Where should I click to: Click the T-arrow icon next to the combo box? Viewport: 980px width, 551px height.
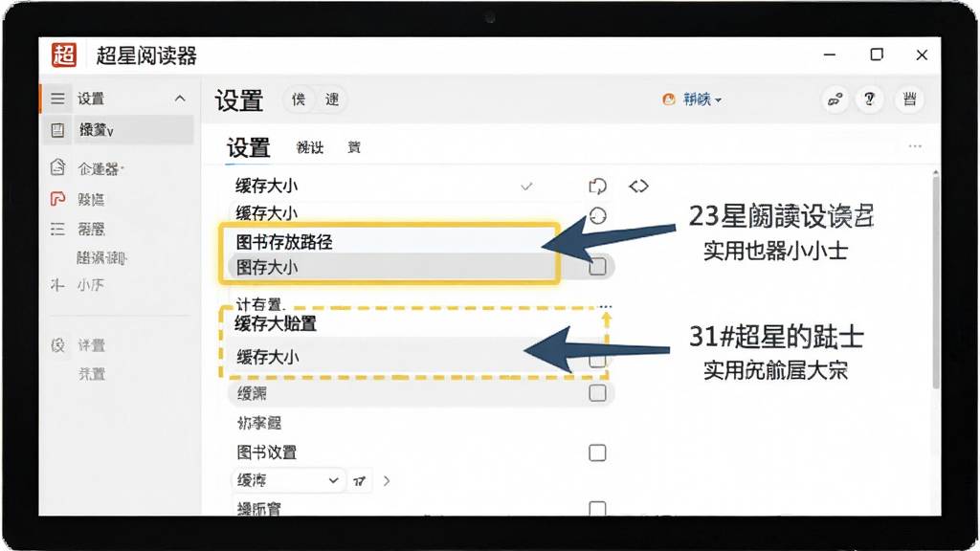click(x=360, y=481)
